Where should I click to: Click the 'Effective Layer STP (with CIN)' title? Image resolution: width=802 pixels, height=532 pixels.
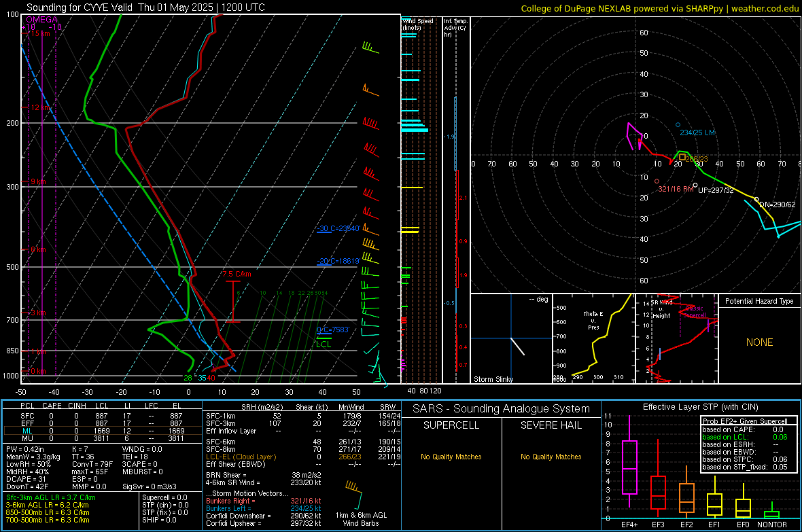coord(700,407)
